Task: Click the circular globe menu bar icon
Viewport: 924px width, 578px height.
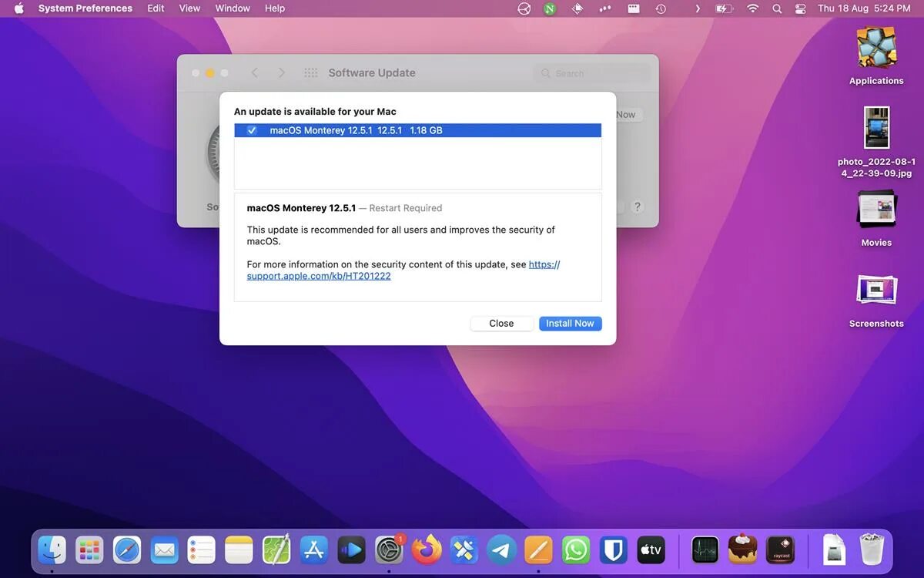Action: (x=524, y=8)
